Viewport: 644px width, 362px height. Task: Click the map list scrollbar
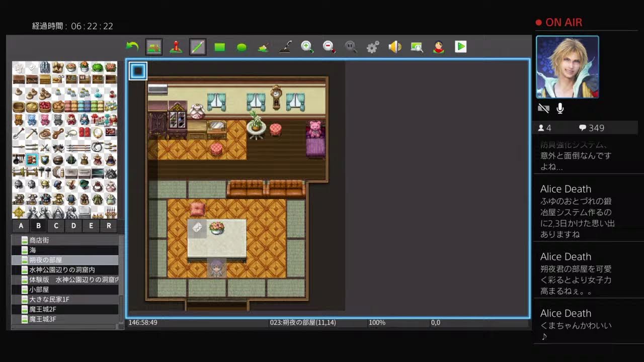(121, 282)
